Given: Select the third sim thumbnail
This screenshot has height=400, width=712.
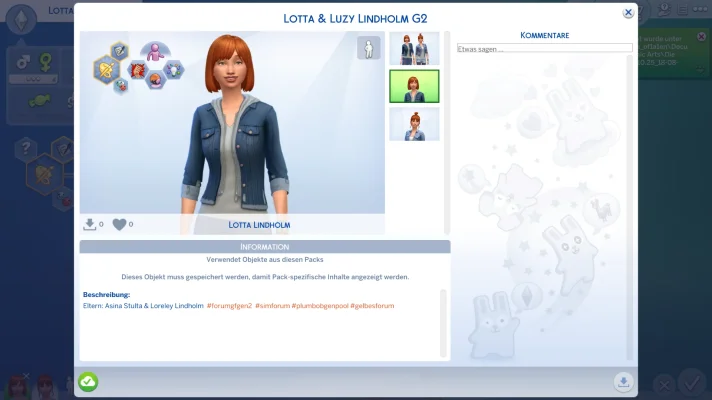Looking at the screenshot, I should (x=414, y=124).
